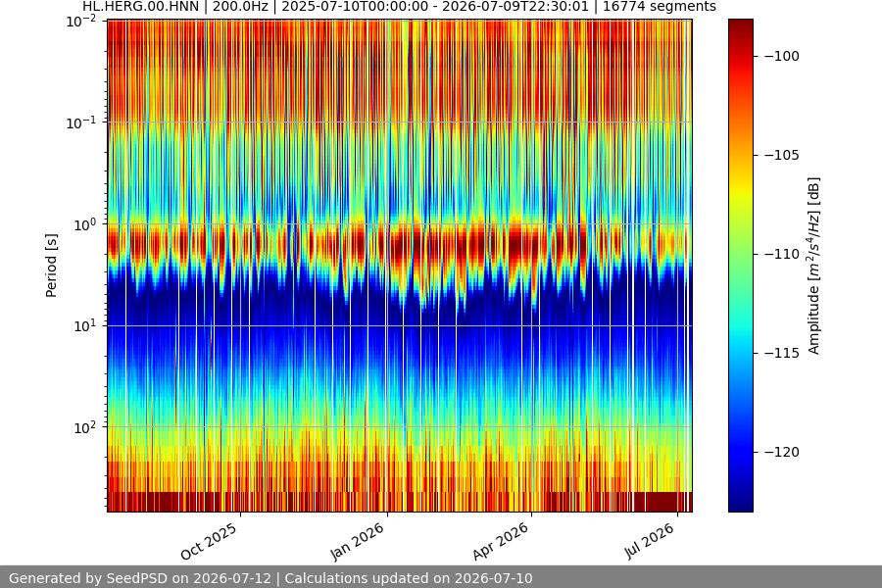The image size is (882, 588).
Task: Click the 10^-1 period tick label
Action: pos(81,123)
